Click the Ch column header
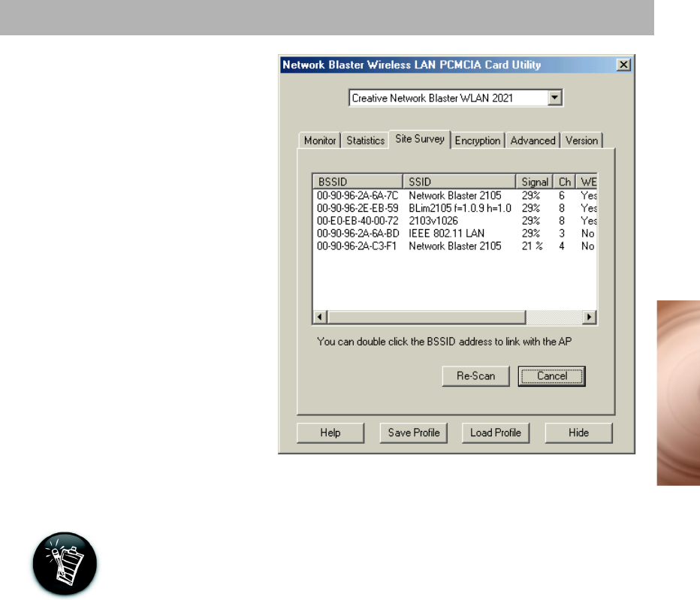The width and height of the screenshot is (700, 600). [x=564, y=182]
